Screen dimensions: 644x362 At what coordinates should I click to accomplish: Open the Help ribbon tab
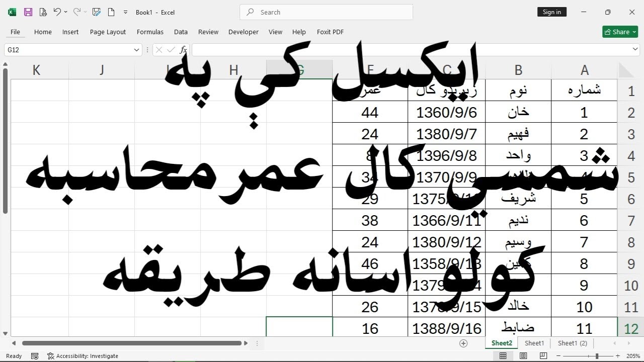click(x=299, y=32)
